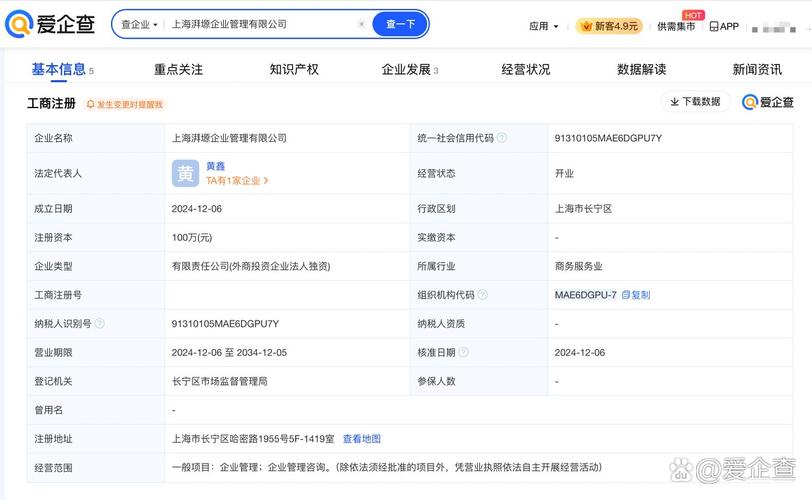The image size is (812, 500).
Task: Select the taxpayer ID value in 纳税人识别号 row
Action: [x=225, y=323]
